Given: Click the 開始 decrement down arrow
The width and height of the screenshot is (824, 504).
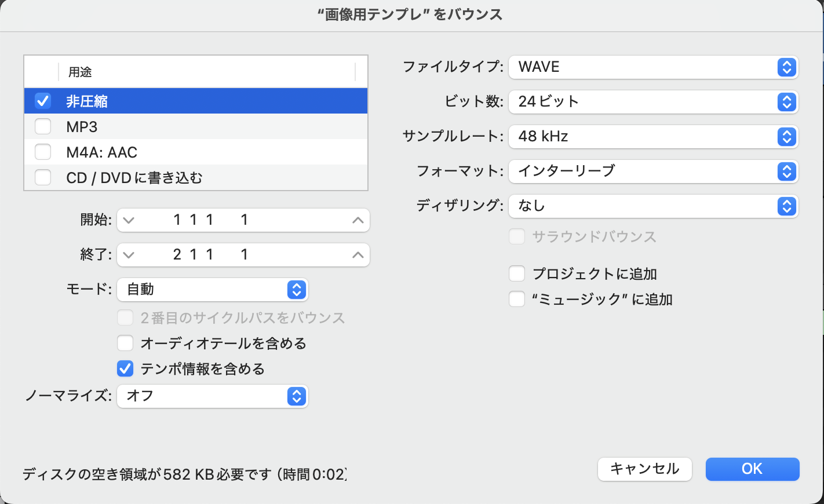Looking at the screenshot, I should 129,220.
